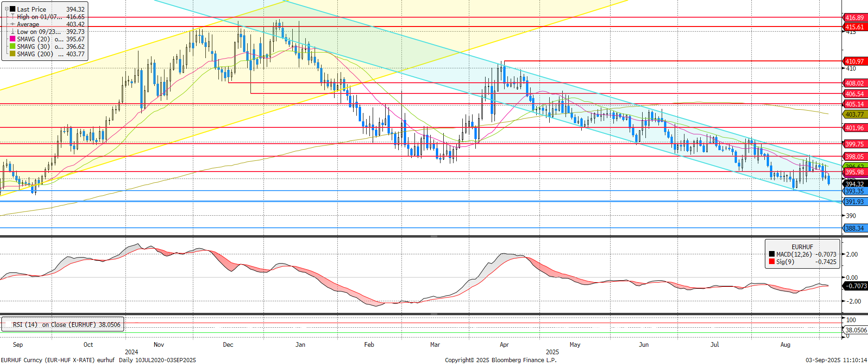Click the Nov label on time axis
Image resolution: width=868 pixels, height=364 pixels.
158,344
